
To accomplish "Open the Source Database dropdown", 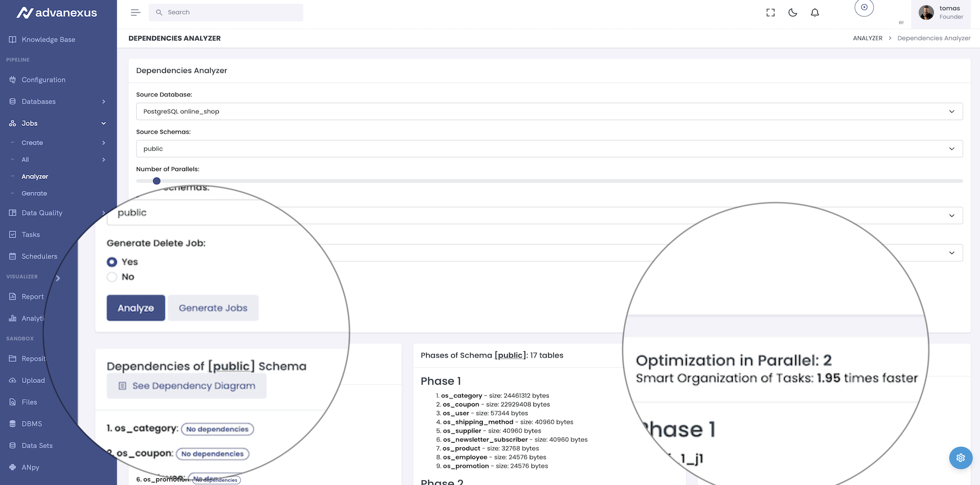I will [549, 111].
